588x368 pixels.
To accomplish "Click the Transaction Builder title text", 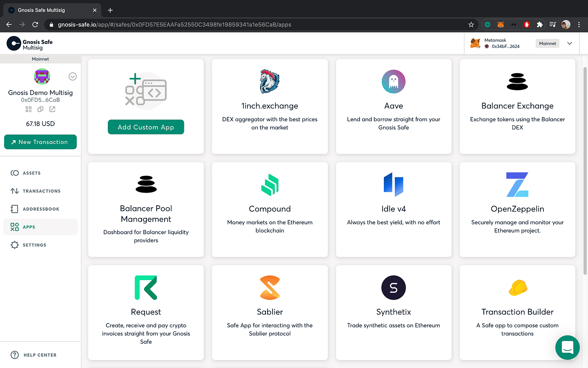I will (517, 312).
